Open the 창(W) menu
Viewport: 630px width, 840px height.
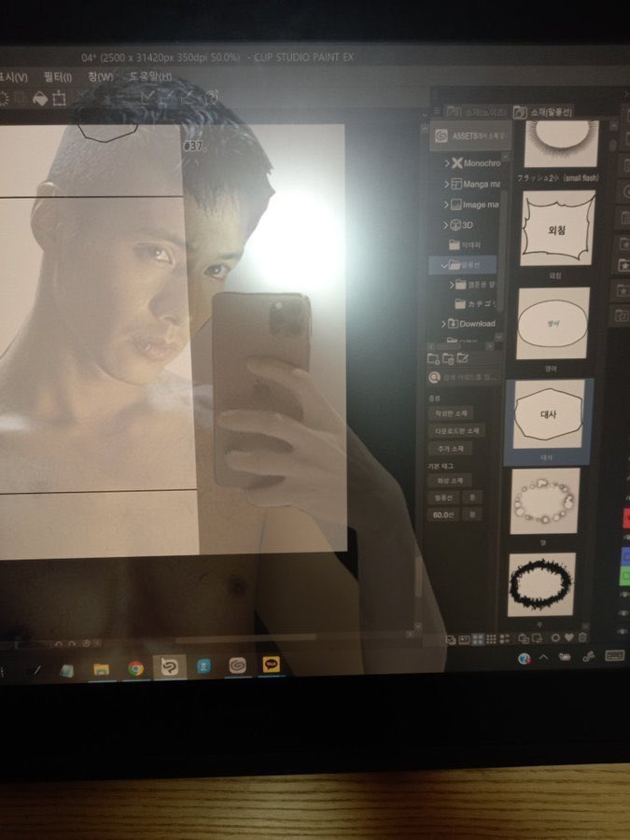click(x=100, y=77)
